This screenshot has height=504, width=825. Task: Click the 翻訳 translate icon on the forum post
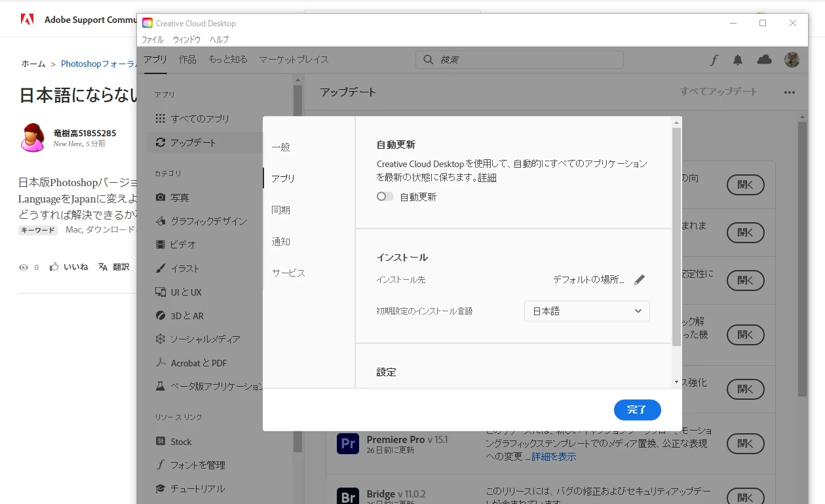[103, 267]
